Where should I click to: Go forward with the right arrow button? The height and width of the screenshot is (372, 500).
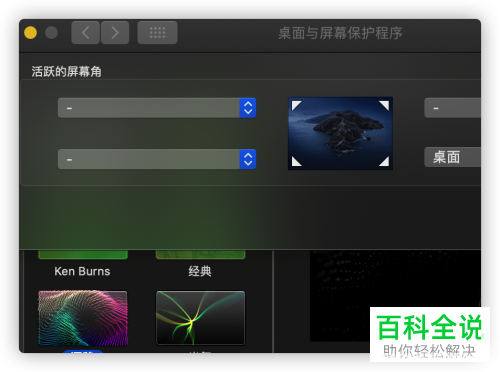point(115,33)
